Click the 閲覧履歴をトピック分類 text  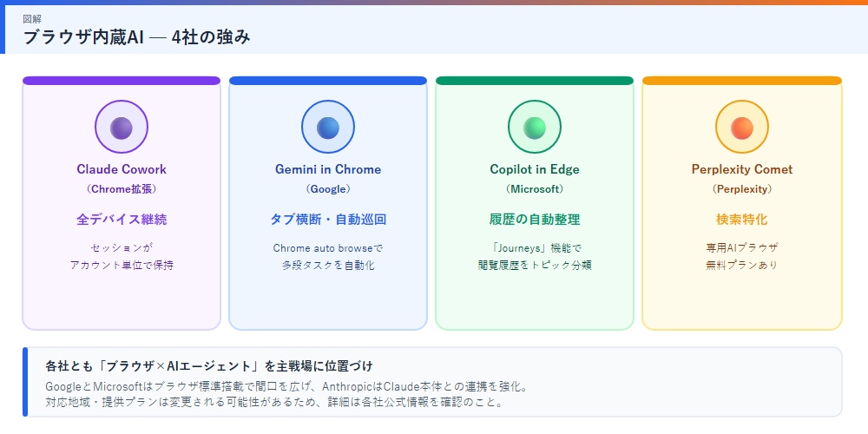click(535, 265)
